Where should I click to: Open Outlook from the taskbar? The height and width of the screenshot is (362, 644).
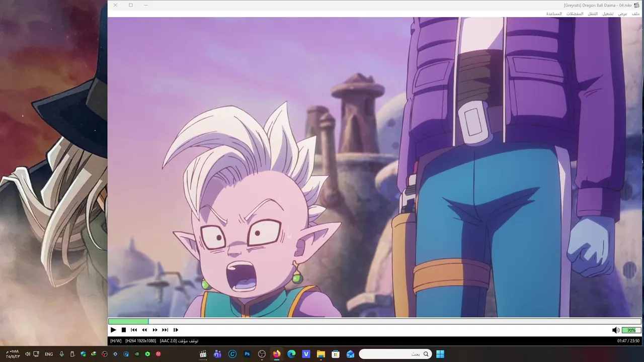[x=350, y=354]
